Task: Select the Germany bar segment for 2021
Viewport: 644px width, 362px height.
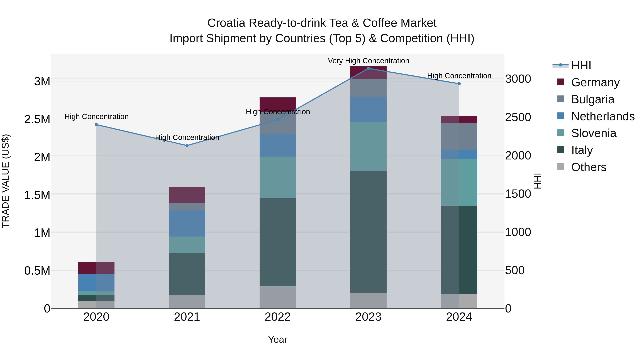Action: [x=187, y=195]
